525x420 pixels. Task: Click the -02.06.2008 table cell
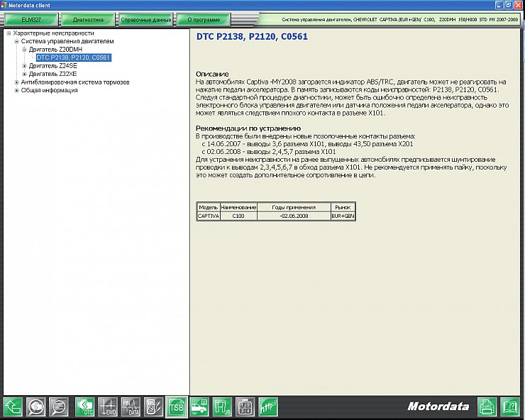point(294,216)
